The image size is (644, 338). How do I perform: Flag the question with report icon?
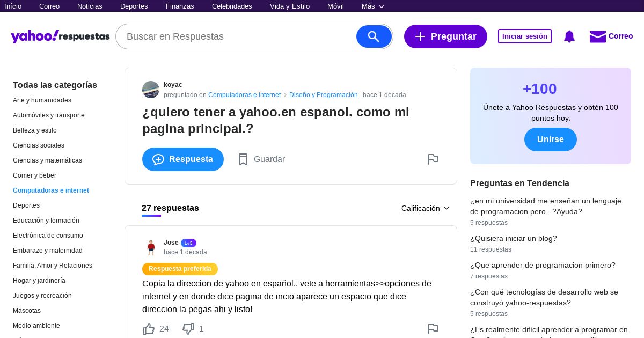(x=433, y=159)
